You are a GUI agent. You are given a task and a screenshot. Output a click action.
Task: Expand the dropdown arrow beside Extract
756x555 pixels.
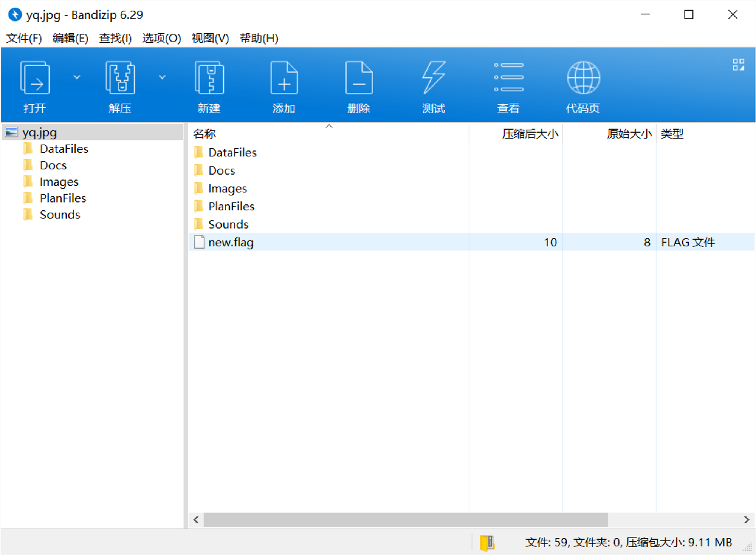click(162, 77)
